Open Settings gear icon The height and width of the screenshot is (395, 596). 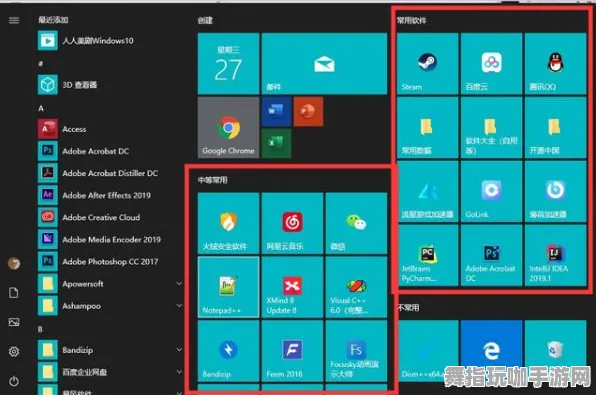pyautogui.click(x=14, y=352)
